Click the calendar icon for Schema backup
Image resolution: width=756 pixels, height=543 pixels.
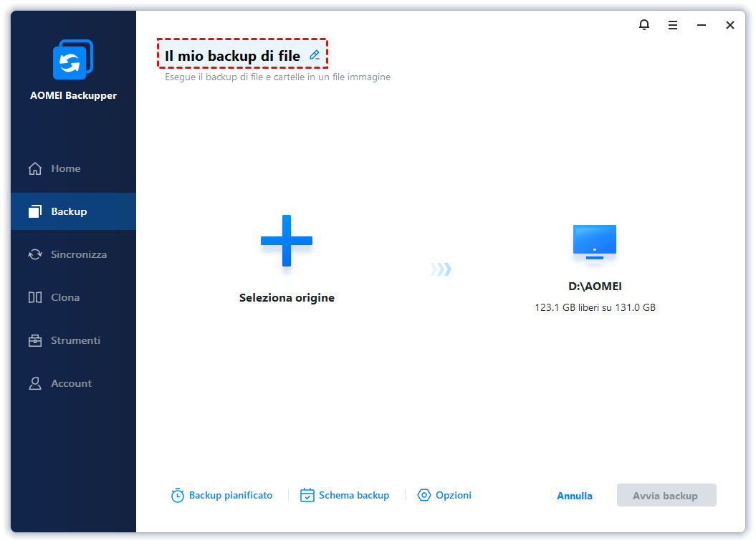(307, 495)
